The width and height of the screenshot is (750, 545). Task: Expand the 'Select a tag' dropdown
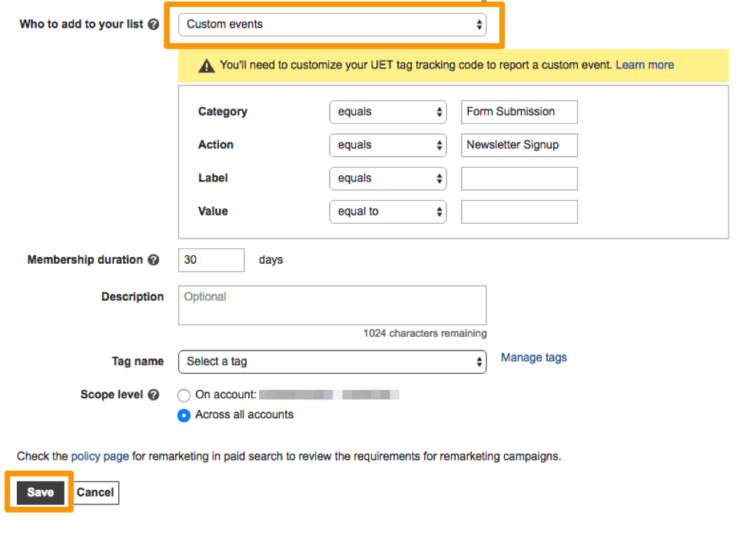pos(332,361)
